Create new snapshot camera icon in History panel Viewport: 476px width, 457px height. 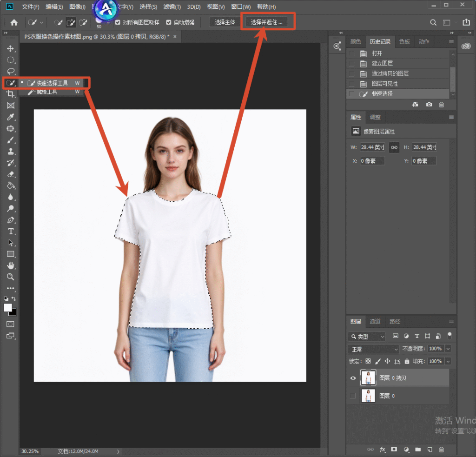[x=429, y=105]
